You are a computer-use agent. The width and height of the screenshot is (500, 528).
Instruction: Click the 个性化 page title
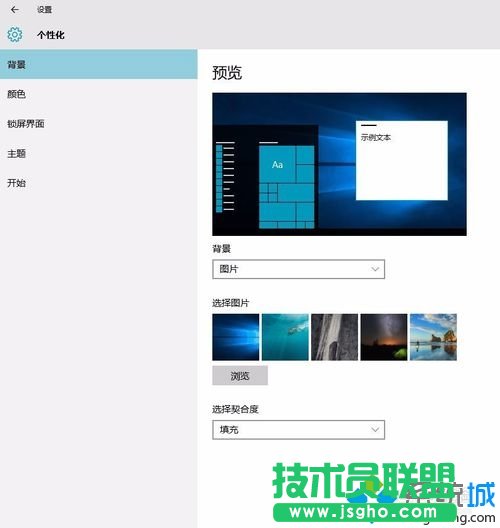tap(51, 35)
